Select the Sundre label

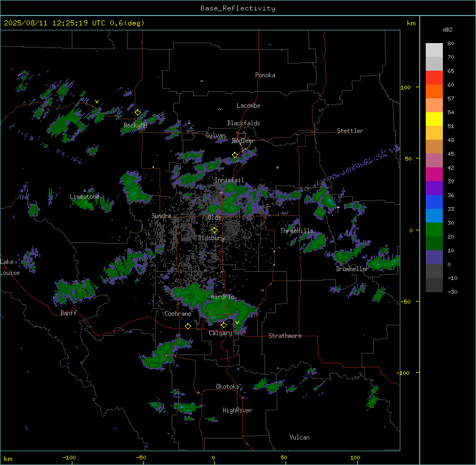161,216
